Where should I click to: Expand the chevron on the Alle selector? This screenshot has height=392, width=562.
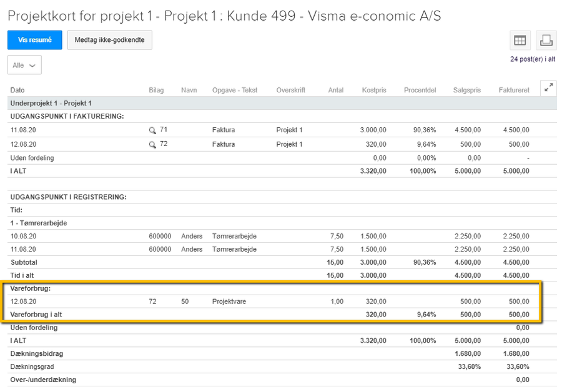(31, 65)
